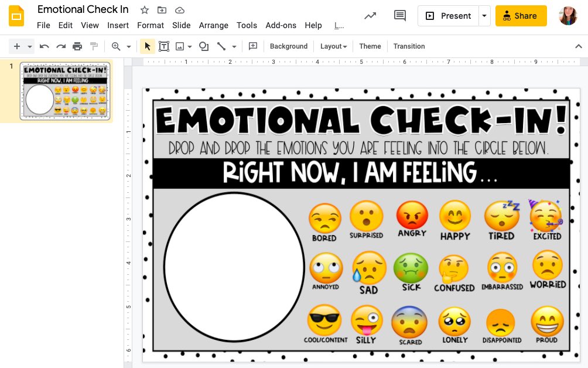Open the View menu
Image resolution: width=588 pixels, height=368 pixels.
(x=90, y=25)
